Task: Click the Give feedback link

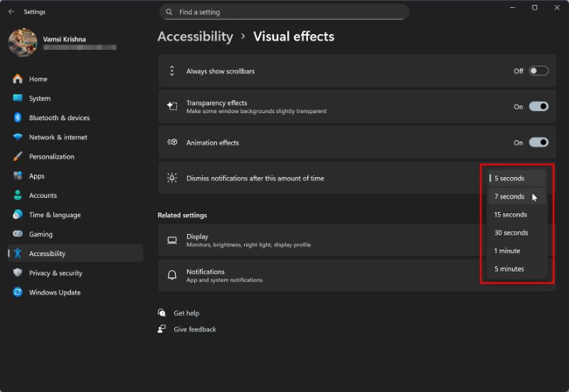Action: click(x=194, y=329)
